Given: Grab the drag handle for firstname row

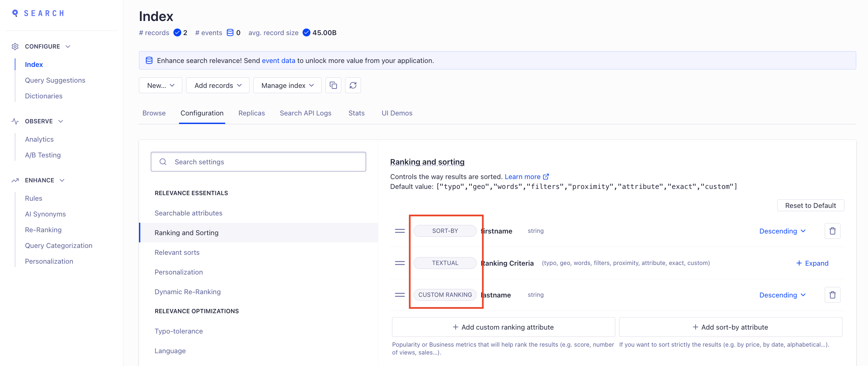Looking at the screenshot, I should (400, 231).
